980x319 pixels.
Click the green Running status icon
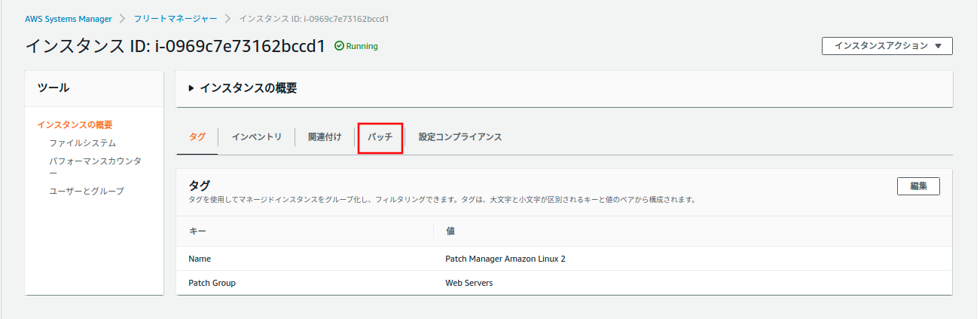[339, 46]
